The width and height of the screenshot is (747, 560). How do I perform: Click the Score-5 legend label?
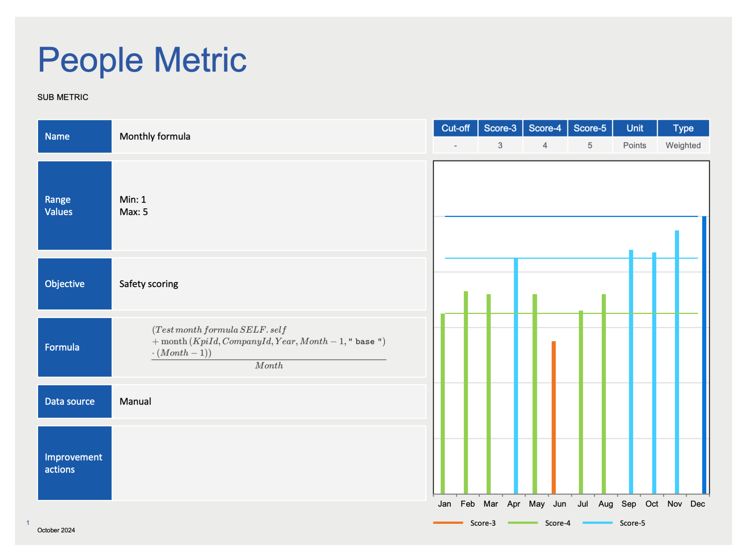click(x=632, y=523)
